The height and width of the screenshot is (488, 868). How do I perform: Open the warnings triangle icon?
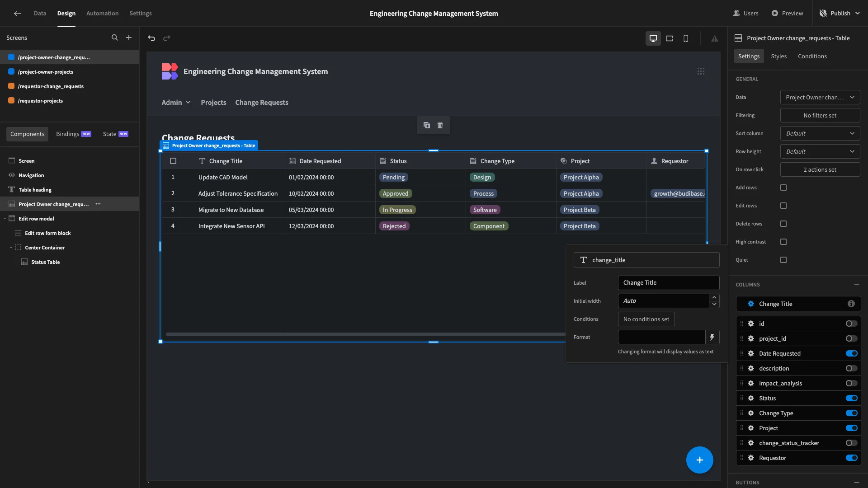715,38
